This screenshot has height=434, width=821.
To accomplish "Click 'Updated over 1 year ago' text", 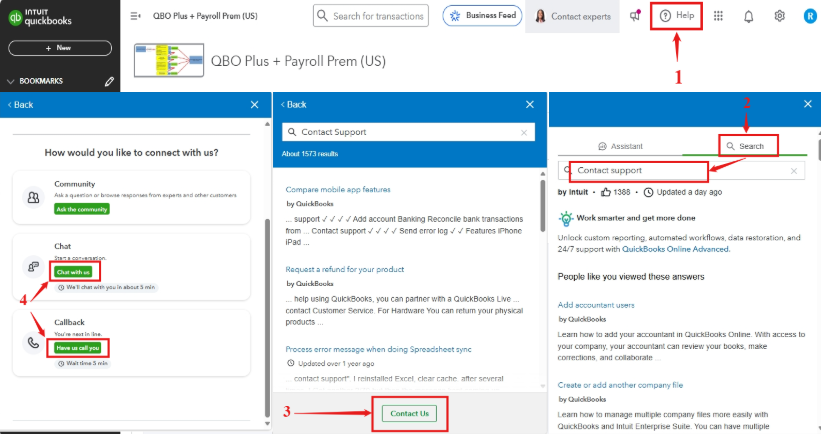I will [x=336, y=363].
